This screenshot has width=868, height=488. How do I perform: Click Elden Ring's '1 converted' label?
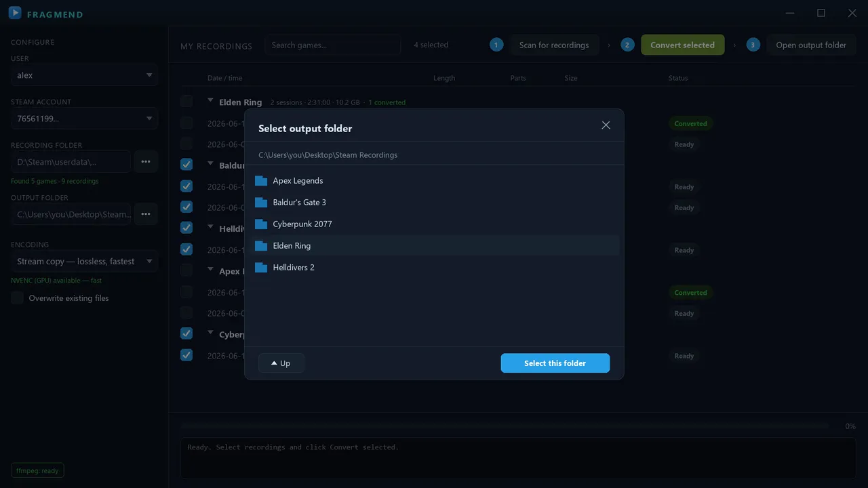387,102
